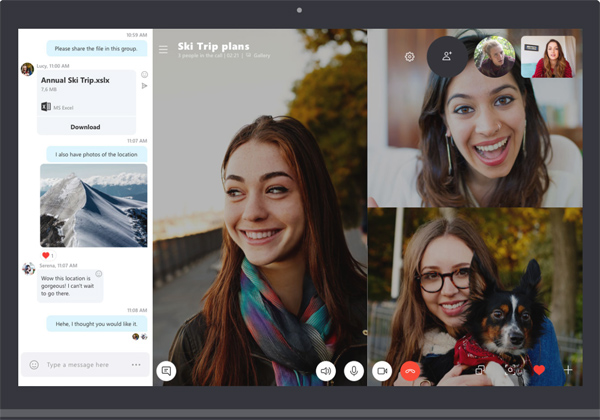Mute the microphone
The width and height of the screenshot is (600, 420).
353,370
